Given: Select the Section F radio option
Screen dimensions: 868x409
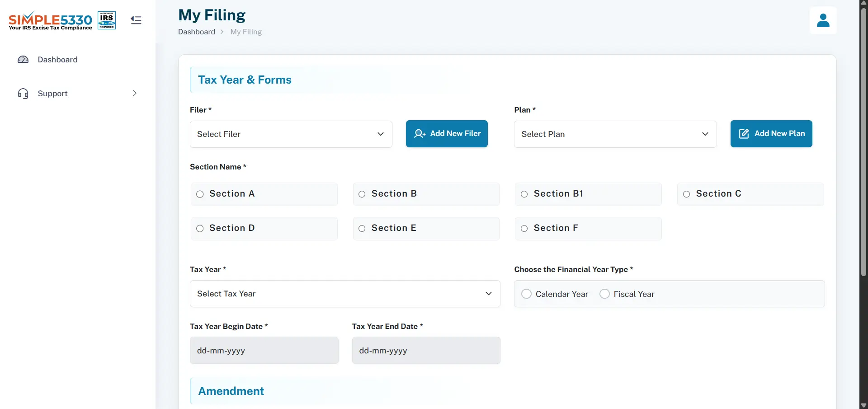Looking at the screenshot, I should pyautogui.click(x=524, y=229).
